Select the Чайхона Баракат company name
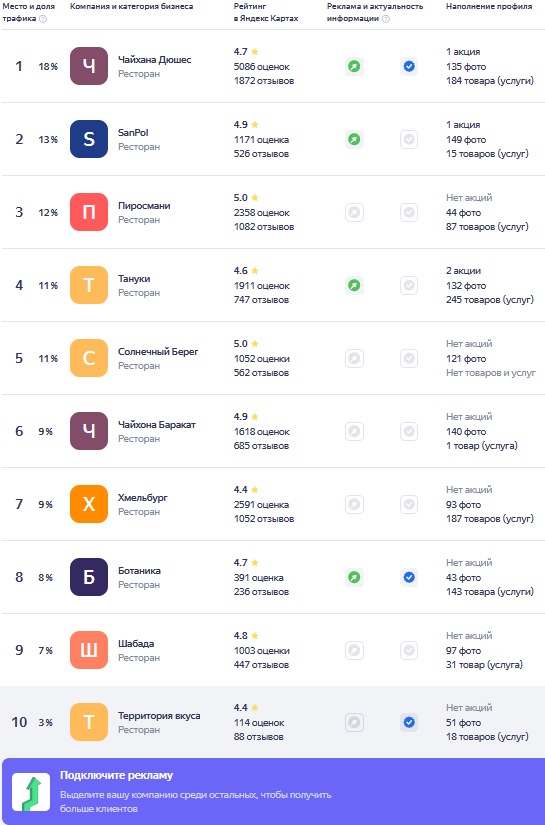The image size is (545, 825). click(157, 425)
